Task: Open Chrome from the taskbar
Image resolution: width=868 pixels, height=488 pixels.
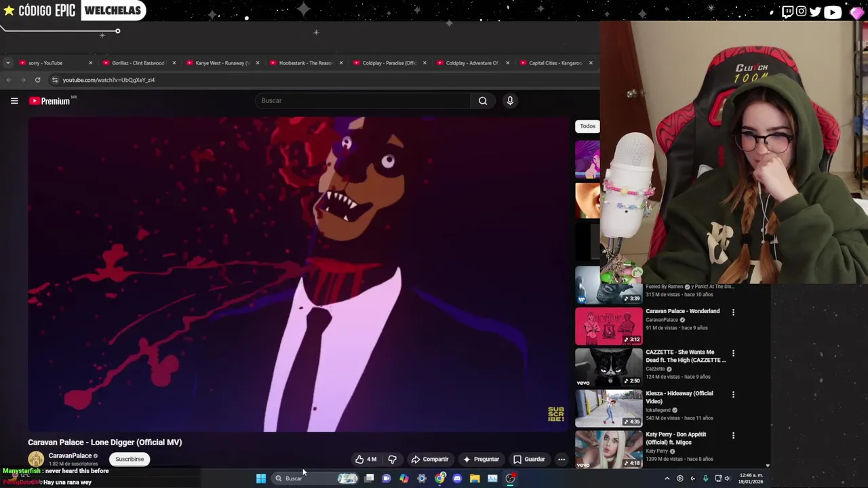Action: coord(440,479)
